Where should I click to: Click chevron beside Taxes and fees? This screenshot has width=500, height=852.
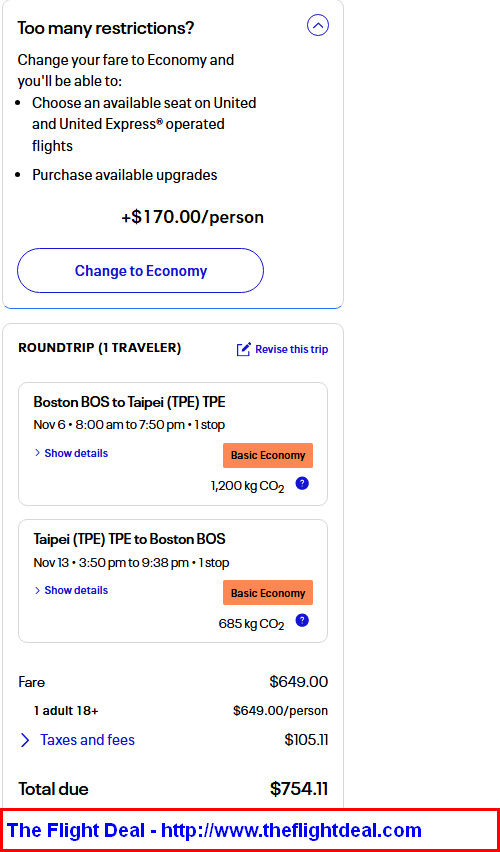click(x=25, y=740)
